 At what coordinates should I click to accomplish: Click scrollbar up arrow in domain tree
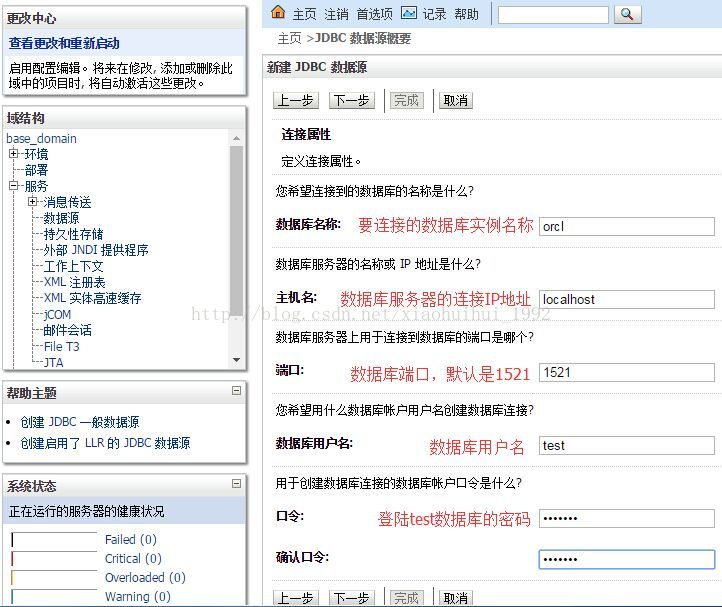236,138
